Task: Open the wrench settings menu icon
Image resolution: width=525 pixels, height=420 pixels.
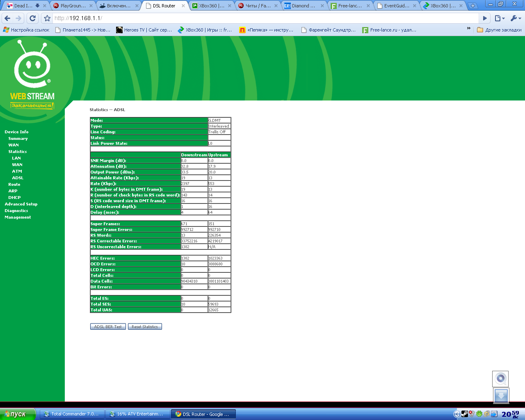Action: tap(515, 18)
